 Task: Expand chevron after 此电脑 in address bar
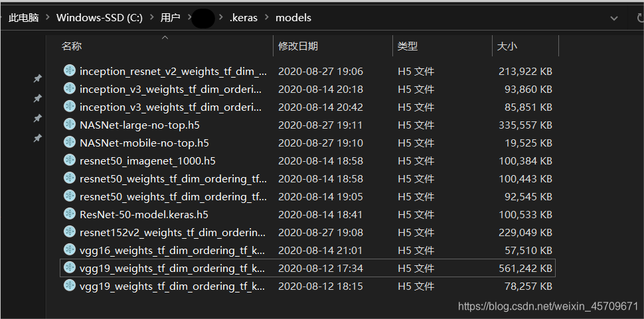click(x=48, y=18)
